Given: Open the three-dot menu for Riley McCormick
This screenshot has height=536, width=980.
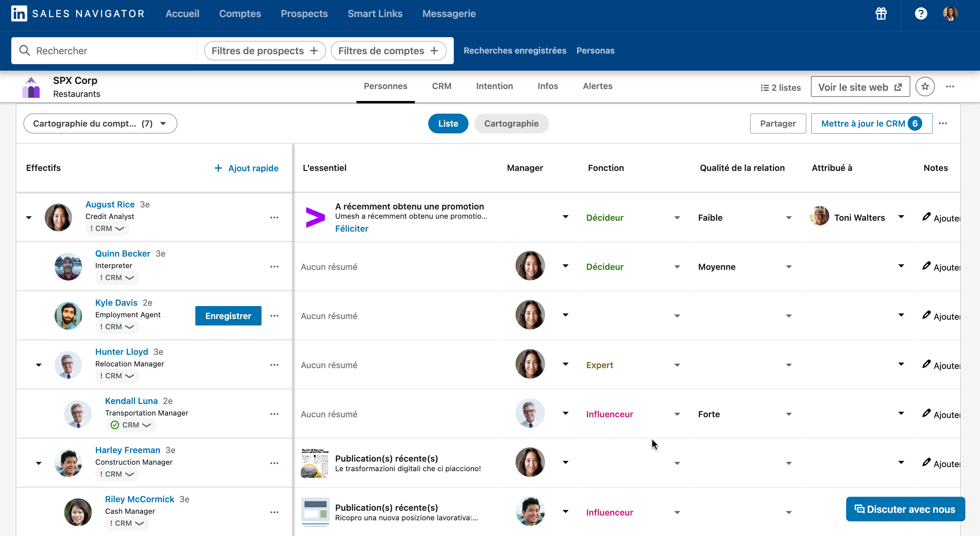Looking at the screenshot, I should [274, 512].
